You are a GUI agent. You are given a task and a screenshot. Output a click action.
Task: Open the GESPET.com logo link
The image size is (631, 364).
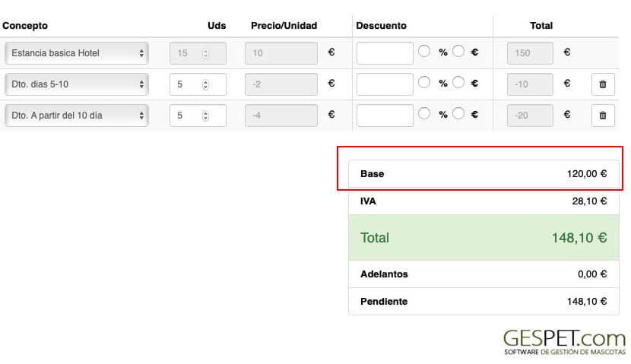click(x=564, y=341)
